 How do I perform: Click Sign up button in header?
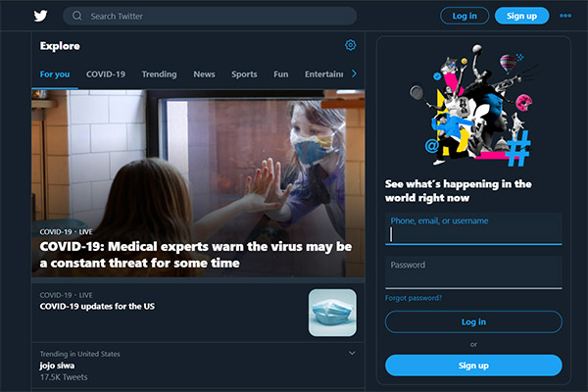pos(521,16)
